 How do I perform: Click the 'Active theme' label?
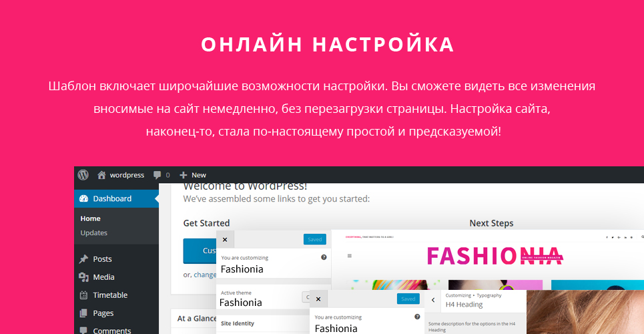236,293
